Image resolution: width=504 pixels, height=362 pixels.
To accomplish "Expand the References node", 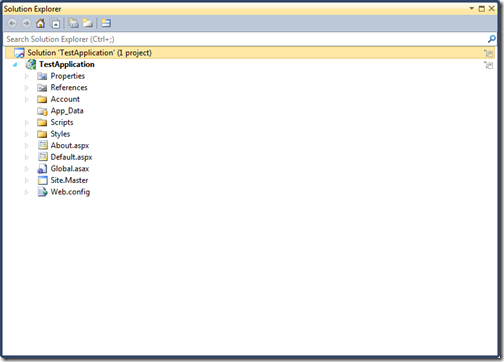I will point(27,88).
